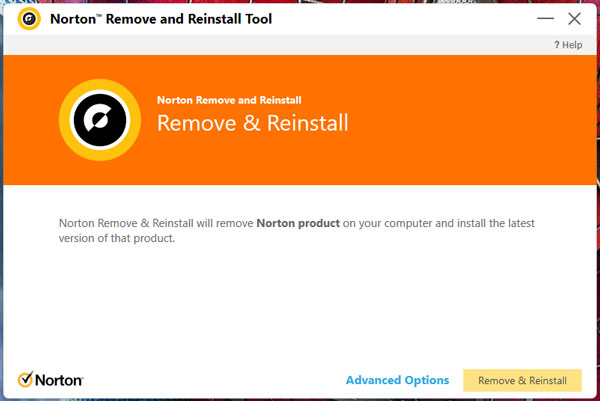
Task: Click the large Norton logo in orange banner
Action: [x=100, y=120]
